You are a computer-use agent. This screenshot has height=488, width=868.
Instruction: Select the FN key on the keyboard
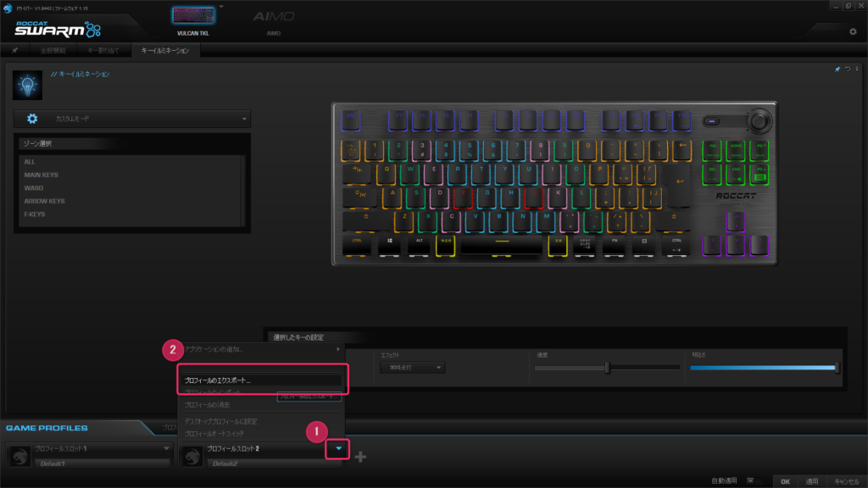[x=615, y=245]
